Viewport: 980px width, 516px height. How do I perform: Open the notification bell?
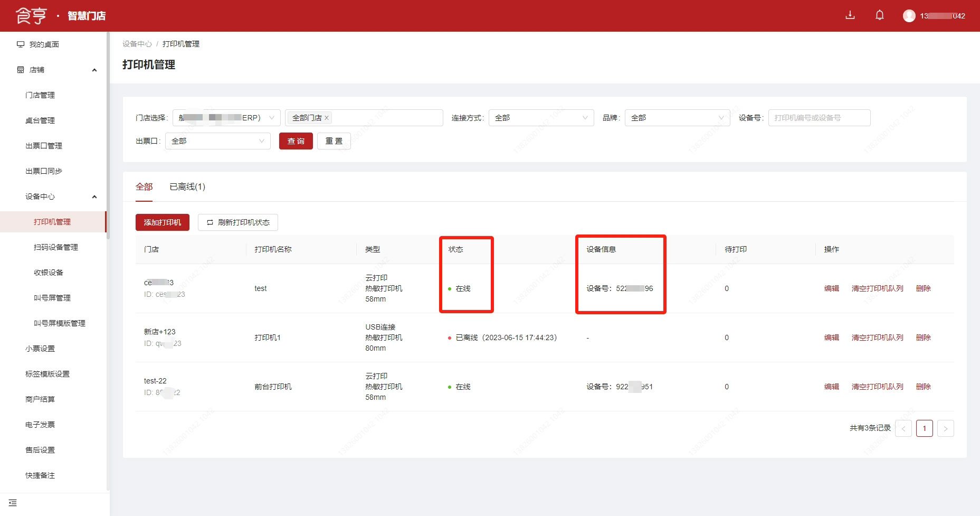[x=879, y=15]
